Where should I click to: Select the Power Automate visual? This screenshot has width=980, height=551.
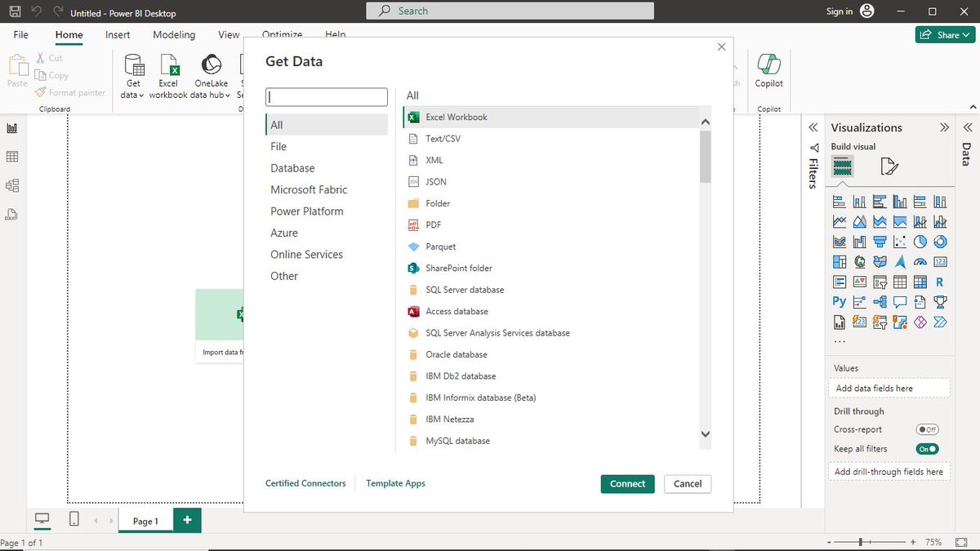940,322
